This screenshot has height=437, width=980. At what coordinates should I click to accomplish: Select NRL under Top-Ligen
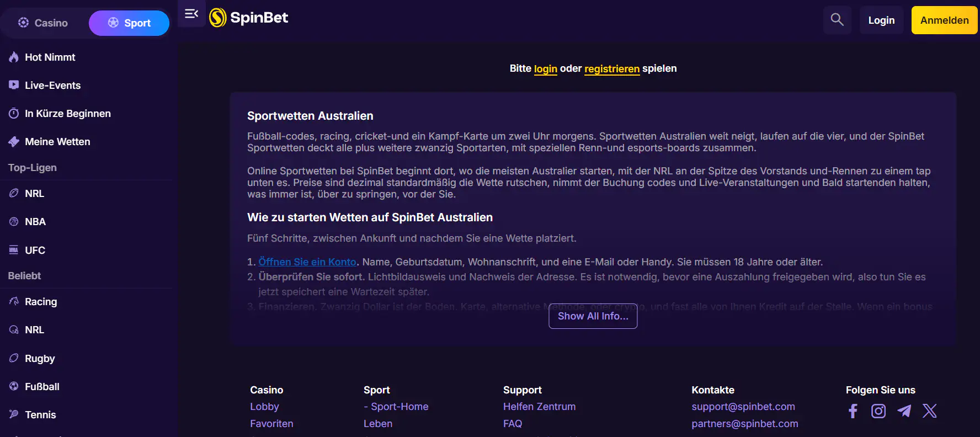[26, 194]
